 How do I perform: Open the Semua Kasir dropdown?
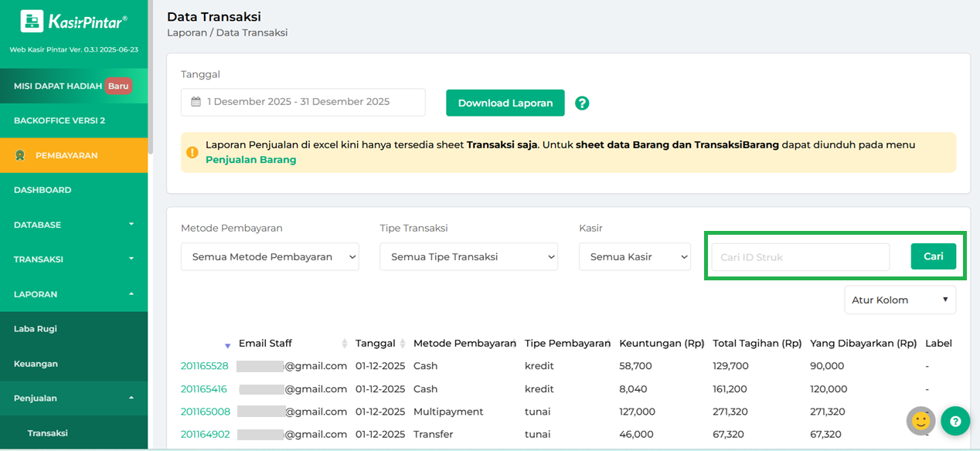[635, 257]
